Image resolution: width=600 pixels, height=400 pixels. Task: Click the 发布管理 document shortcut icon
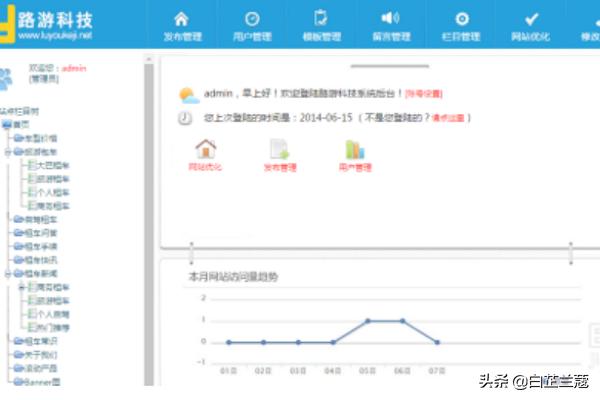pos(280,150)
